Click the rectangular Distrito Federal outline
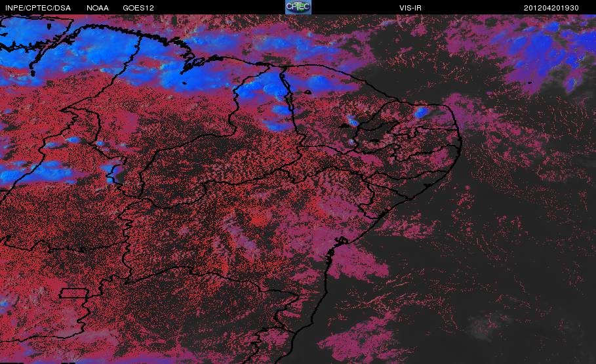Viewport: 596px width, 364px height. point(73,293)
